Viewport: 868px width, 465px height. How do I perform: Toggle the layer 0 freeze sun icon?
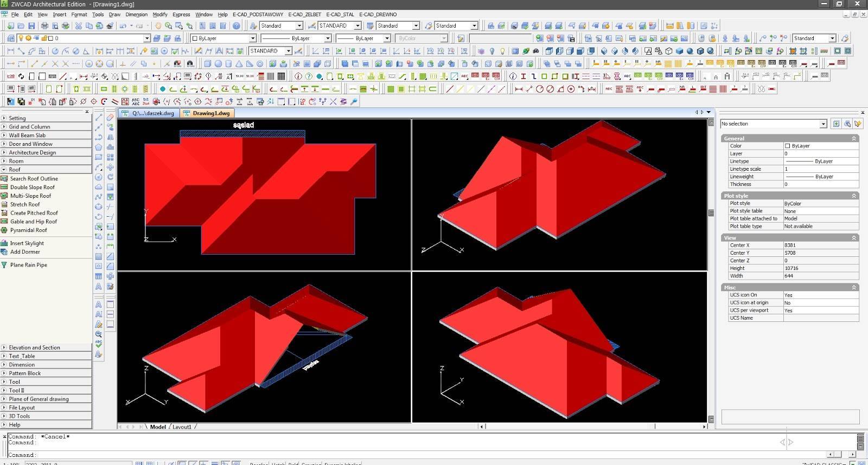[28, 38]
